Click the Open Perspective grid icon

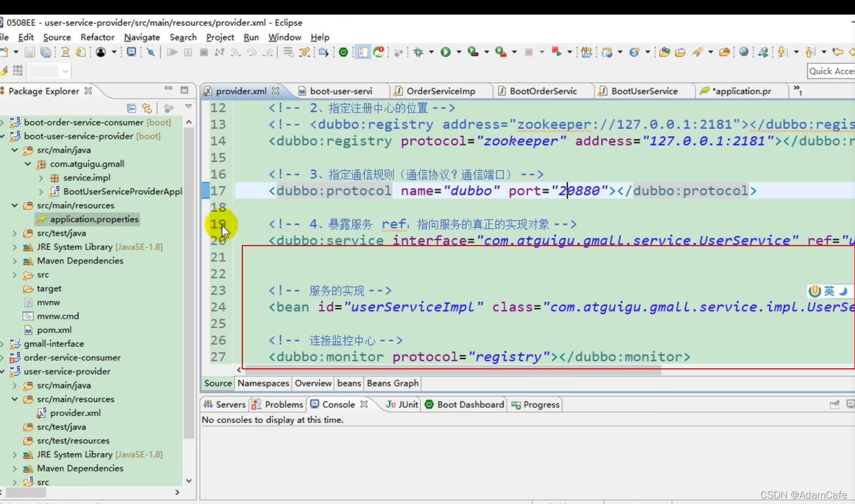(x=17, y=70)
